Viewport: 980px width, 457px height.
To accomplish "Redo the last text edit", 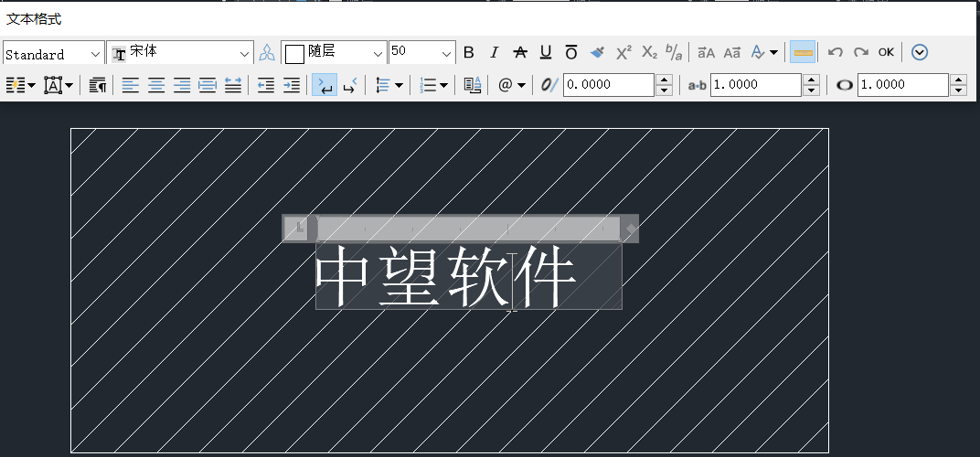I will 860,53.
